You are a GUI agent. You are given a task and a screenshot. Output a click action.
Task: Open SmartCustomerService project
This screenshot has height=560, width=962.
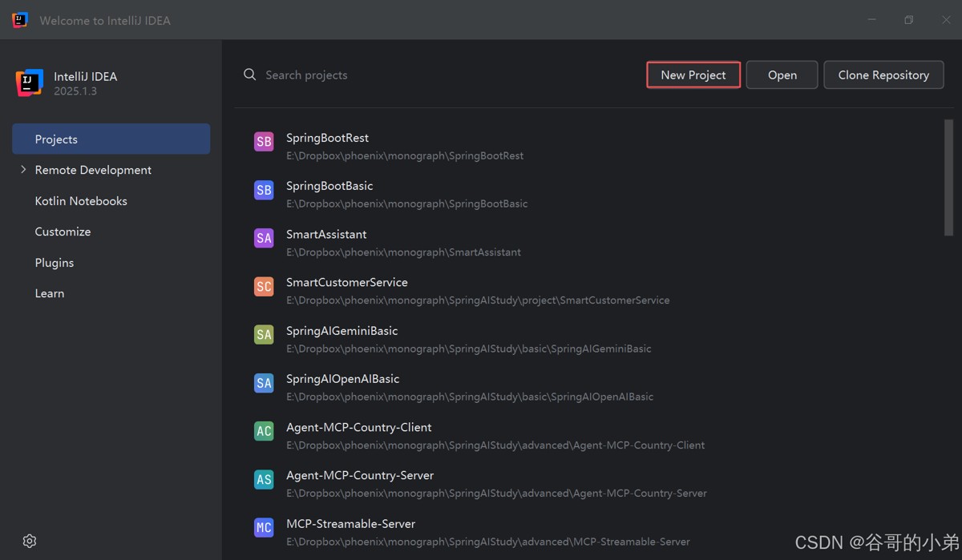point(347,282)
